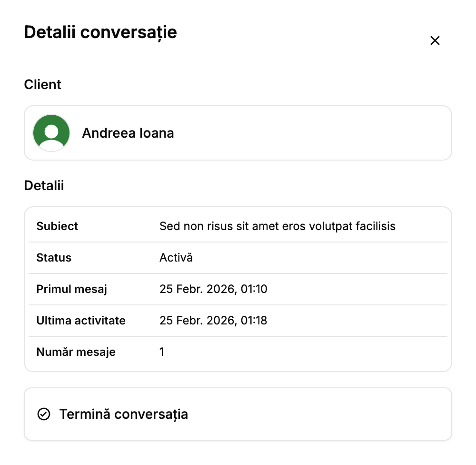Image resolution: width=476 pixels, height=465 pixels.
Task: Click the Client section heading
Action: pyautogui.click(x=42, y=84)
